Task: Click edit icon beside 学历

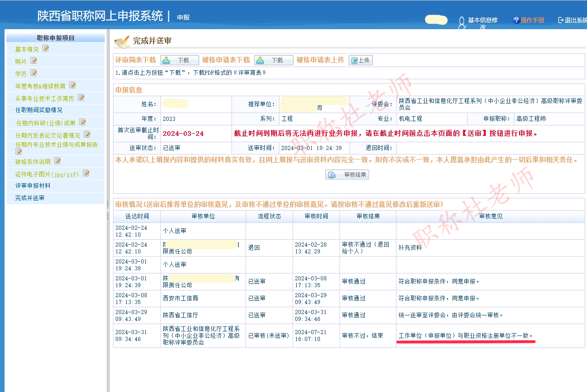Action: [x=34, y=73]
